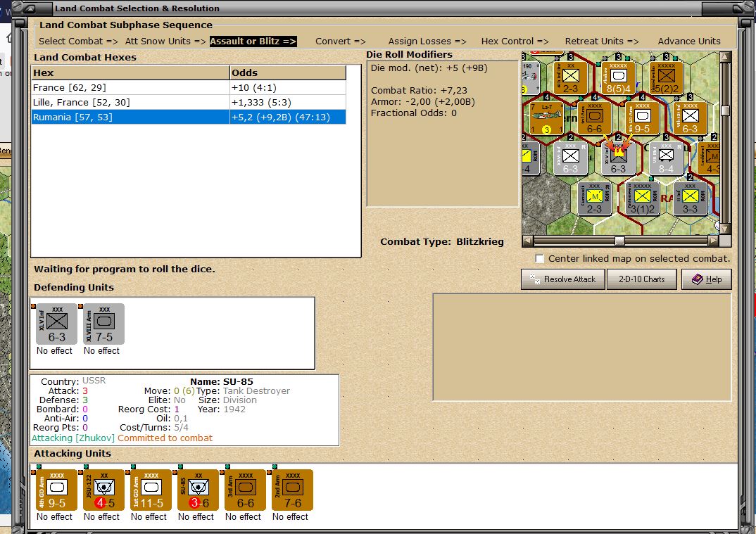
Task: Click the Hex column header
Action: point(130,72)
